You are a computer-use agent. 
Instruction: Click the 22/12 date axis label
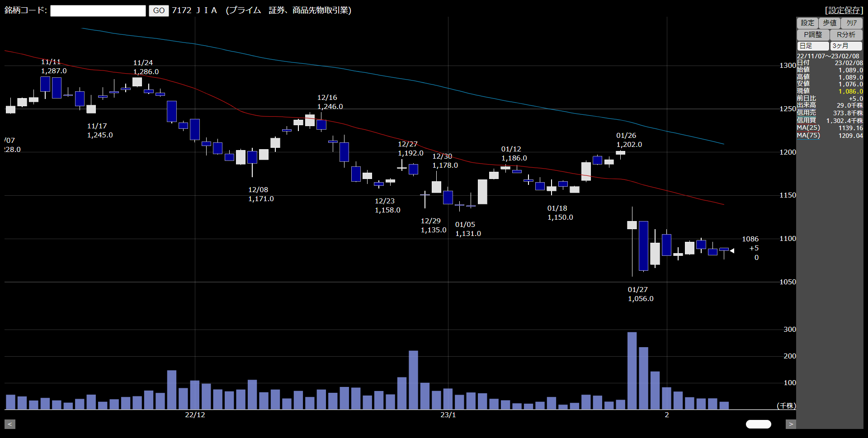coord(195,415)
